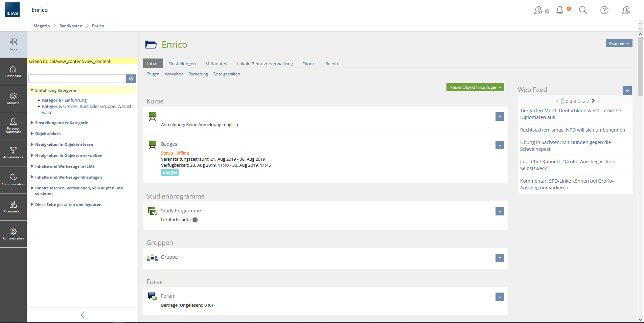644x323 pixels.
Task: Click the notifications bell icon
Action: point(560,10)
